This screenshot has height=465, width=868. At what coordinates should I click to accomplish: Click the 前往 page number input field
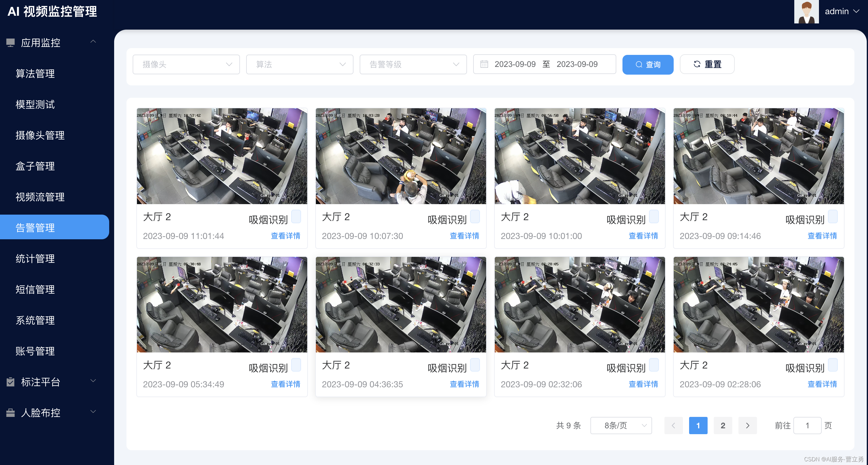pos(807,425)
